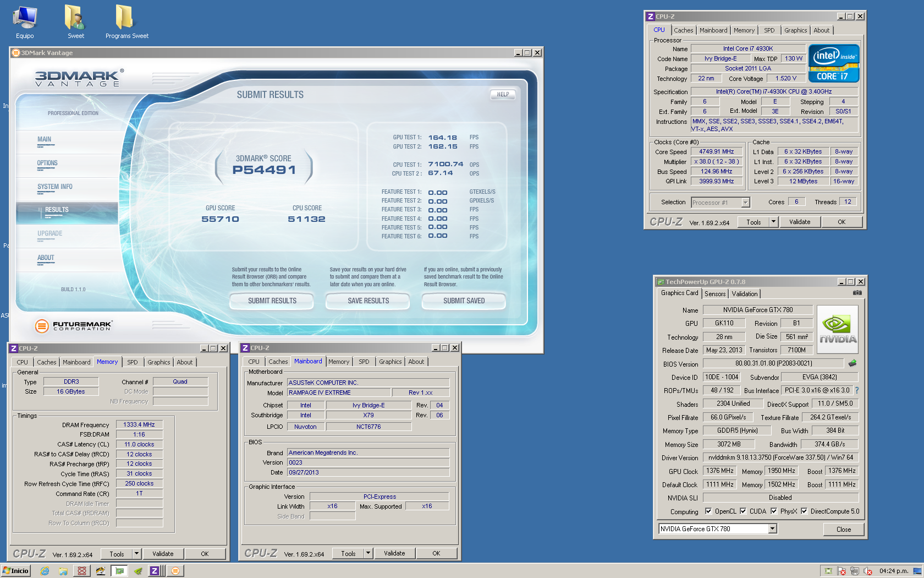Click Validate in the top-right CPU-Z window
Image resolution: width=924 pixels, height=578 pixels.
pos(799,222)
